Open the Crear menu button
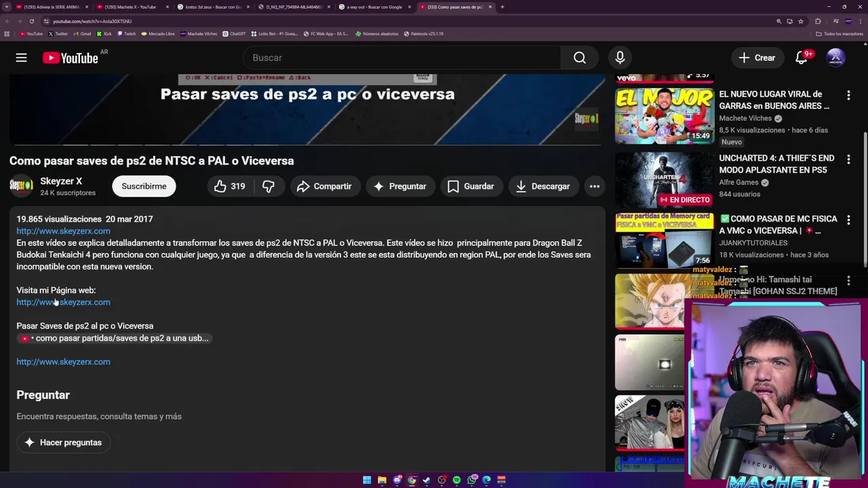 coord(757,58)
